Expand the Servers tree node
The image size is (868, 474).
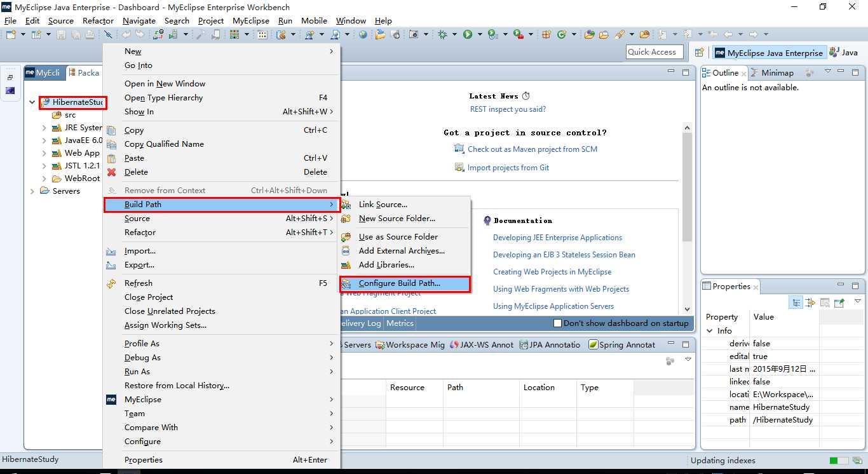(33, 191)
